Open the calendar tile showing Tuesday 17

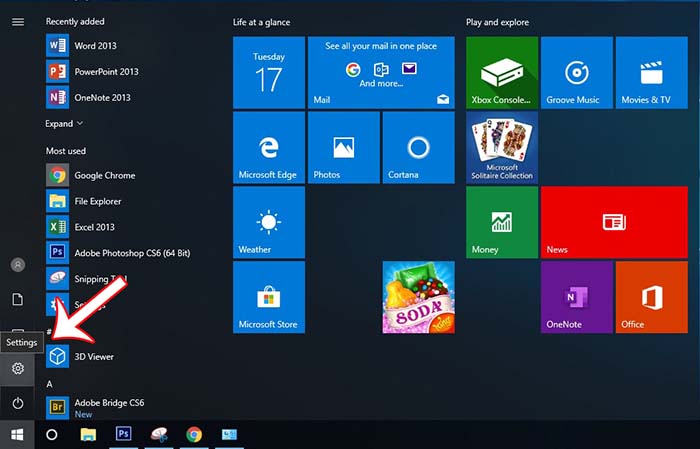pyautogui.click(x=269, y=72)
